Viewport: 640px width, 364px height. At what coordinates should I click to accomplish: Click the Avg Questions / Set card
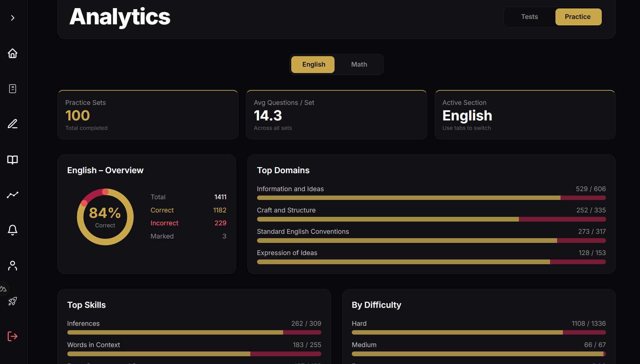point(336,115)
